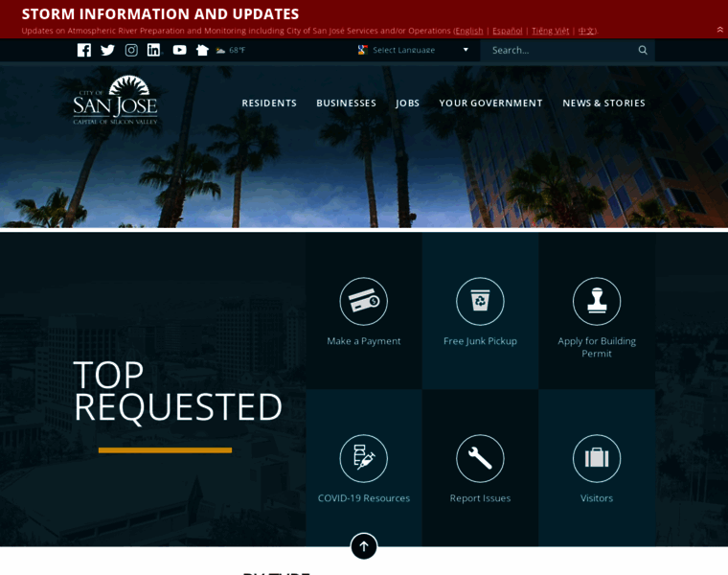Screen dimensions: 728x575
Task: Open the Residents menu
Action: click(269, 103)
